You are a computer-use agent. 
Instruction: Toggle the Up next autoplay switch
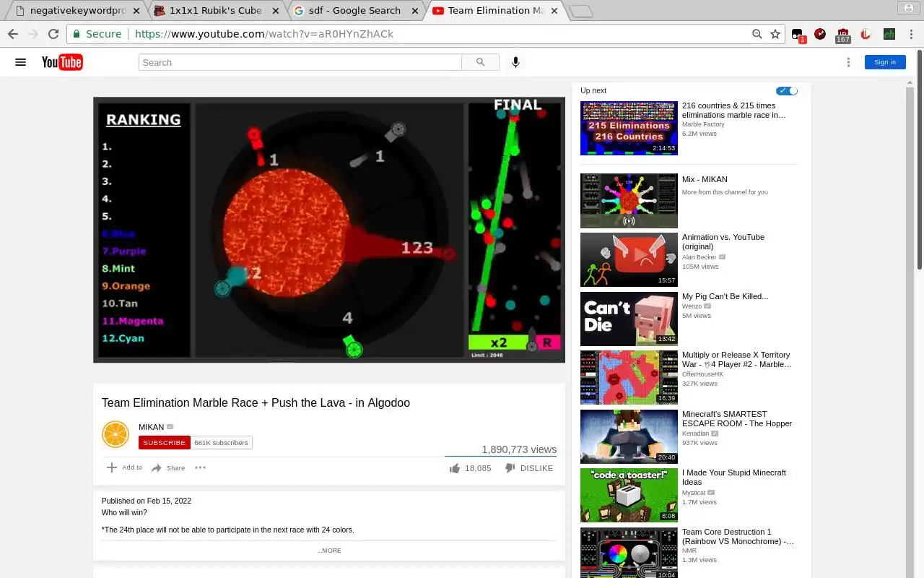pos(787,90)
